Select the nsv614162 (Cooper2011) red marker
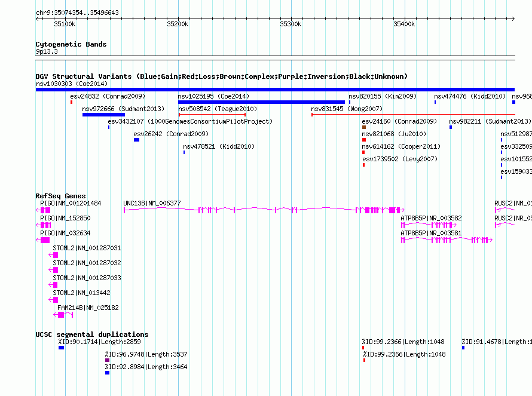Viewport: 532px width, 396px height. click(363, 152)
